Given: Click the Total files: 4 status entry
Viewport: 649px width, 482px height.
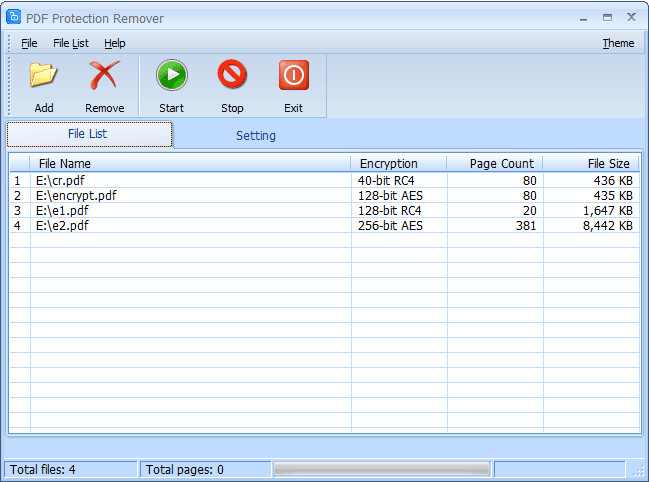Looking at the screenshot, I should [70, 470].
